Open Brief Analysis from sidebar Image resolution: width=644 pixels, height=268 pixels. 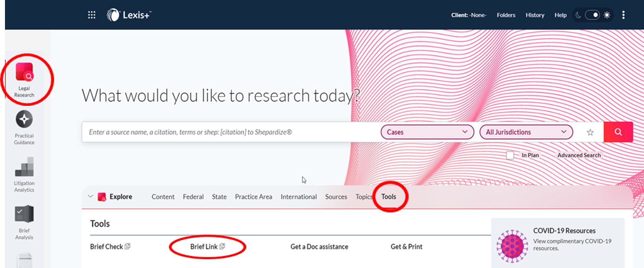pyautogui.click(x=24, y=222)
